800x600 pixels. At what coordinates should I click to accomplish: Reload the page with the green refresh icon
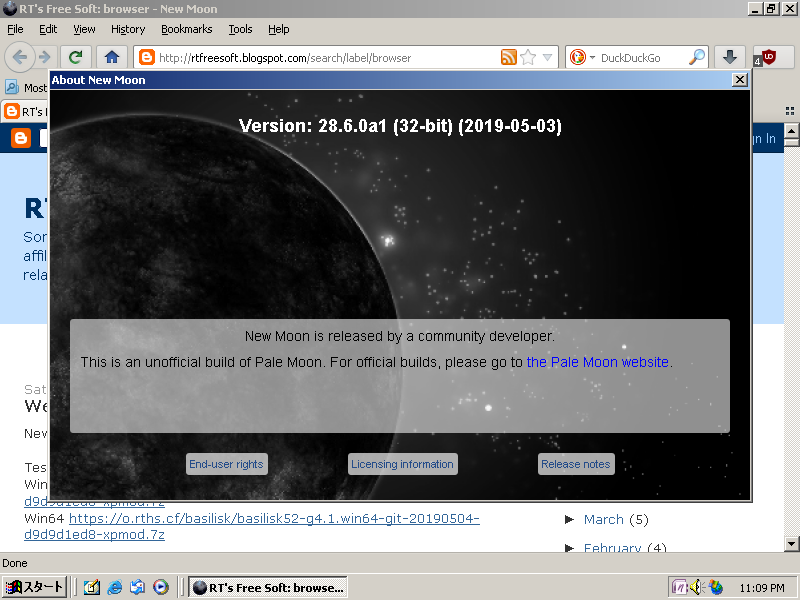tap(76, 57)
